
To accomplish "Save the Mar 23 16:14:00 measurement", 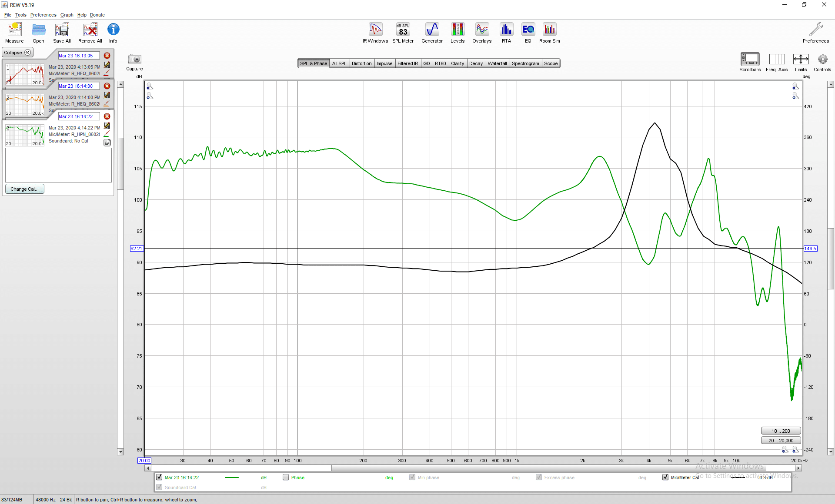I will pyautogui.click(x=107, y=95).
